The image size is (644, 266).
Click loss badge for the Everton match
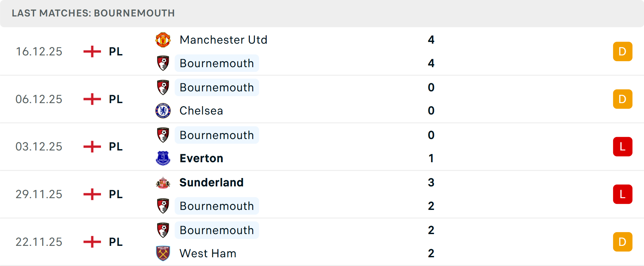pos(623,147)
